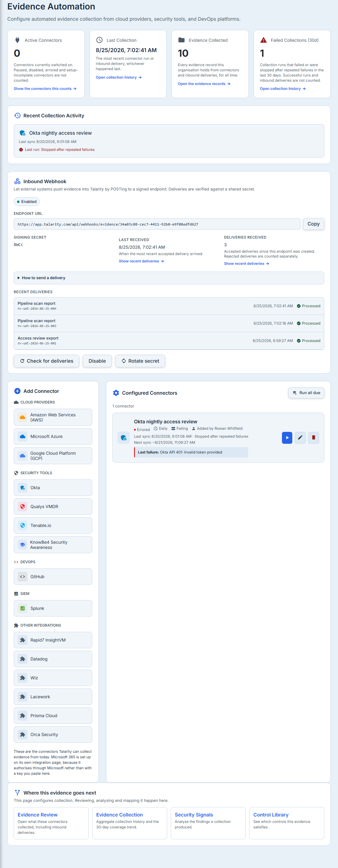
Task: Click the Failed Collections warning triangle icon
Action: point(263,40)
